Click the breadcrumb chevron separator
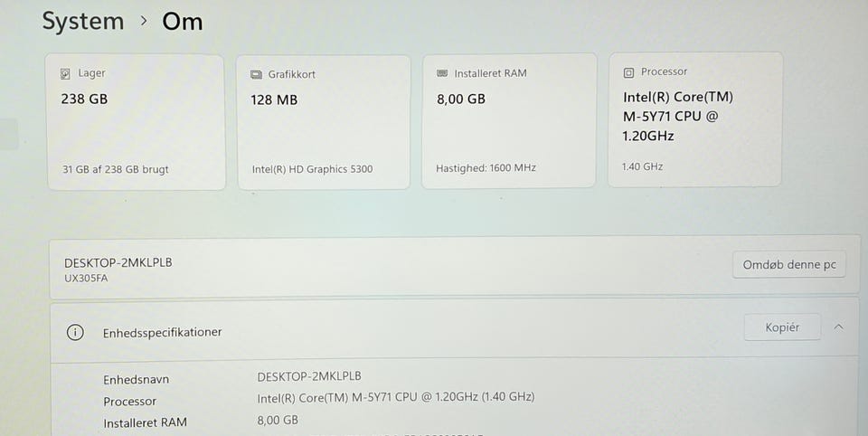This screenshot has height=436, width=868. click(144, 20)
